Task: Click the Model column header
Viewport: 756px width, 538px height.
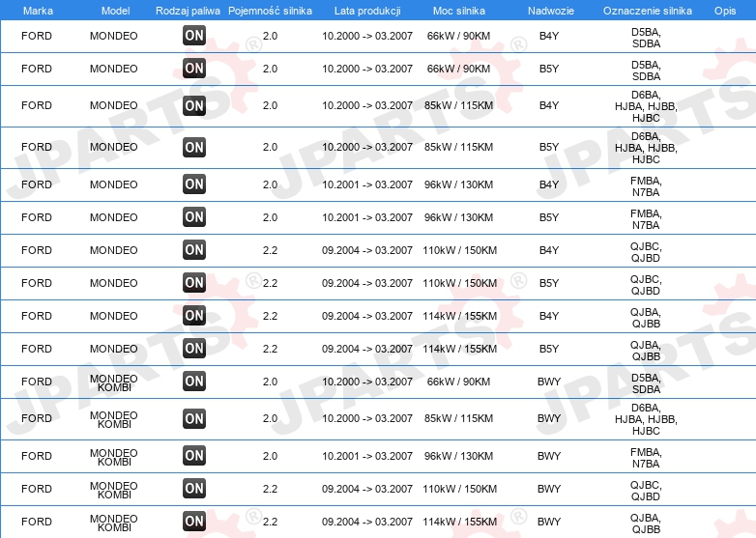Action: [x=115, y=11]
